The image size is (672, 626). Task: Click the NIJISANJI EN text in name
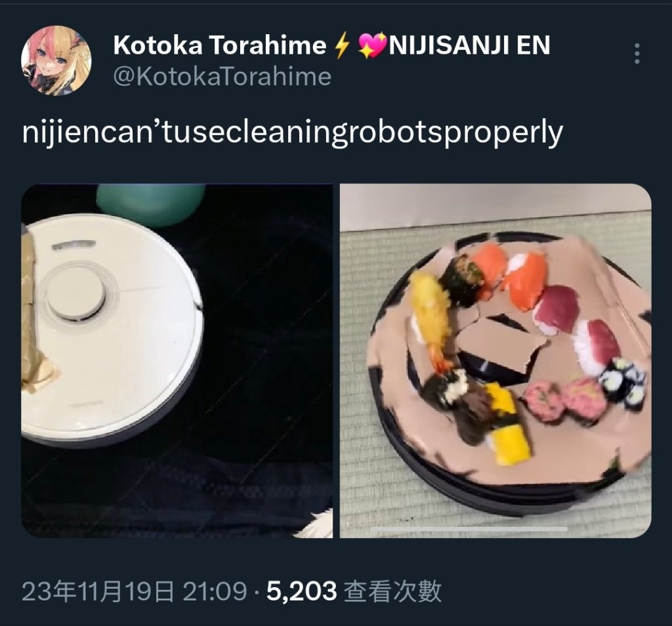tap(469, 45)
